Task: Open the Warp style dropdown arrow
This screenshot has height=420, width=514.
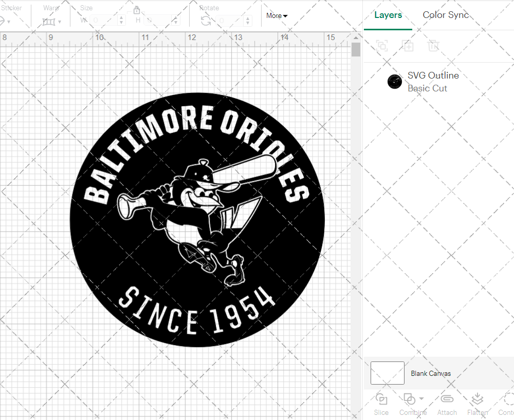Action: pos(60,21)
